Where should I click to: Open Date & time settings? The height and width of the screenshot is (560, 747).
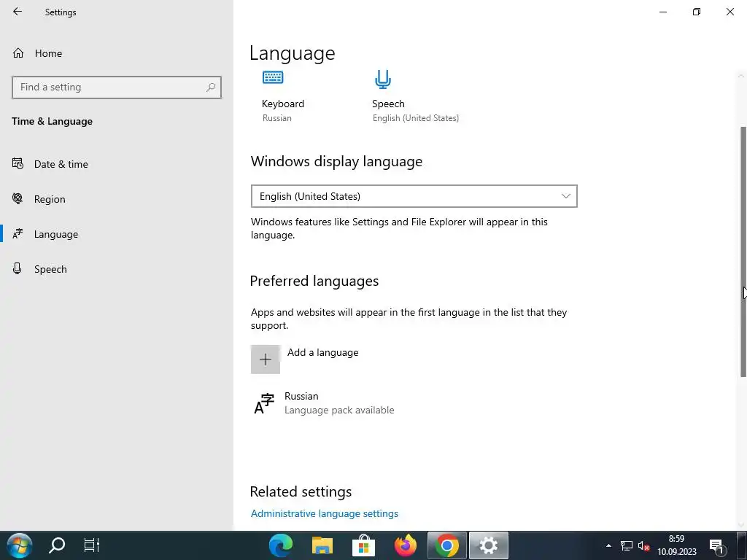(61, 164)
